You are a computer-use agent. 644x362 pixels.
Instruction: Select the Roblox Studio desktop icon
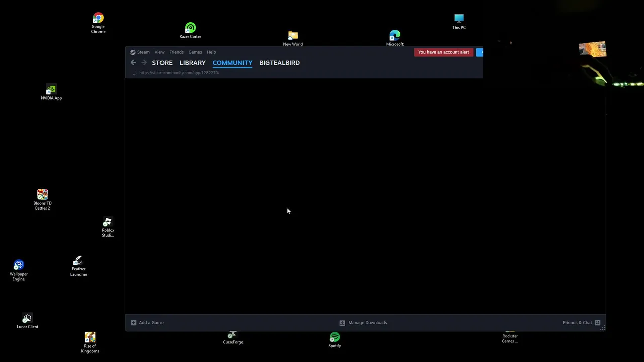[x=108, y=227]
